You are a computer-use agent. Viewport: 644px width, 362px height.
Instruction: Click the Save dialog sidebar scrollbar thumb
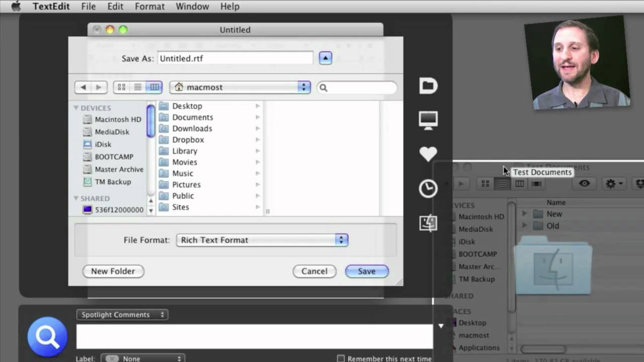[150, 121]
